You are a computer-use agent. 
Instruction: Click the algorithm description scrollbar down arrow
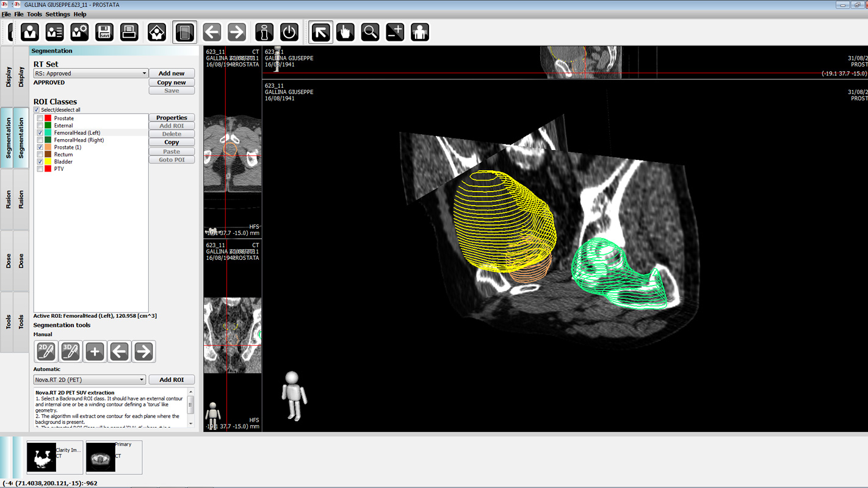point(191,423)
